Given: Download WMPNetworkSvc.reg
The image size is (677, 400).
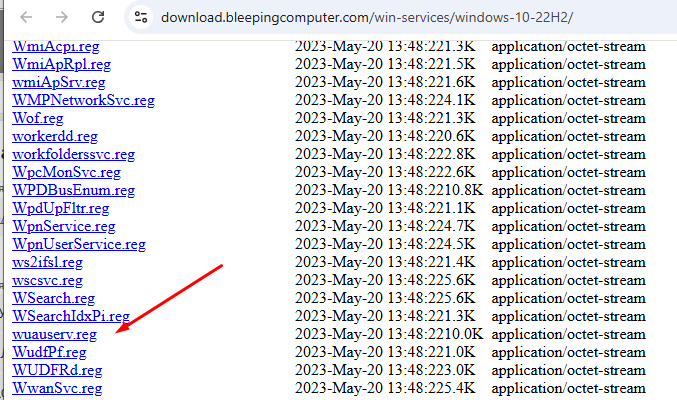Looking at the screenshot, I should click(83, 100).
